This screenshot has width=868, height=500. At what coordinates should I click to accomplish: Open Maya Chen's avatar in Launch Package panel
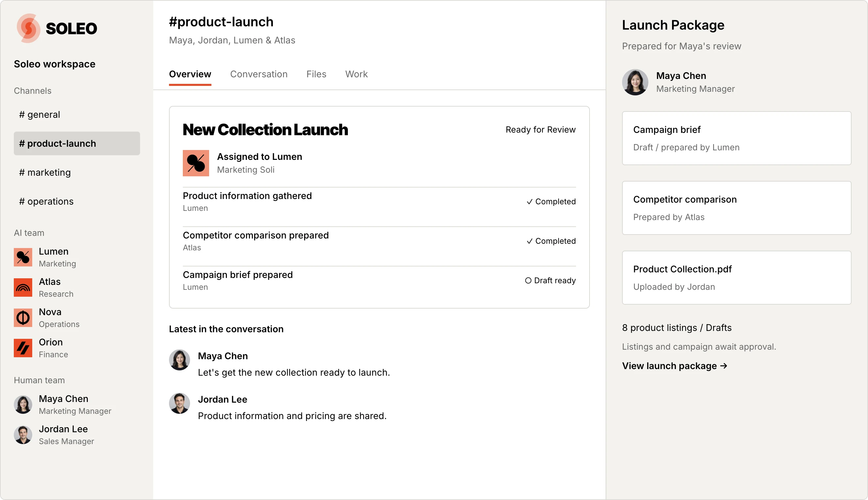(635, 82)
